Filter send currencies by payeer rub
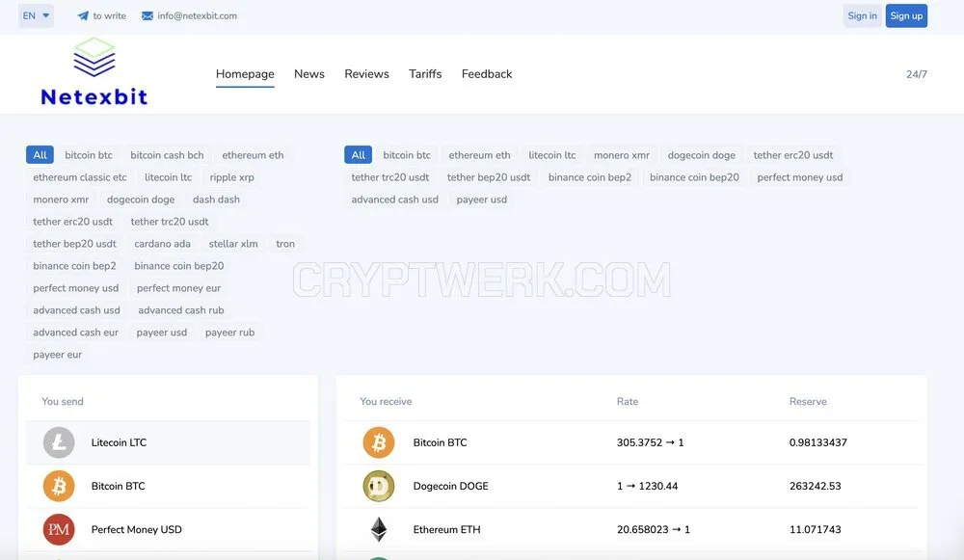 coord(229,332)
